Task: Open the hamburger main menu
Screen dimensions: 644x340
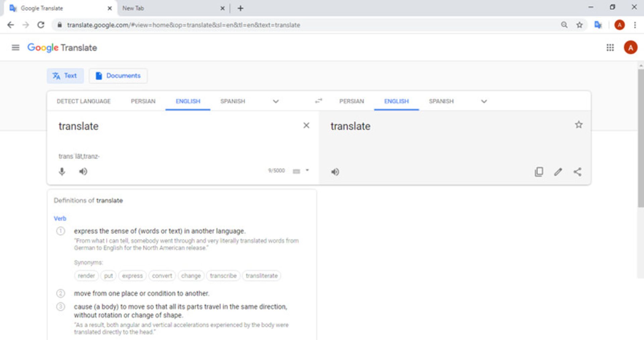Action: click(15, 48)
